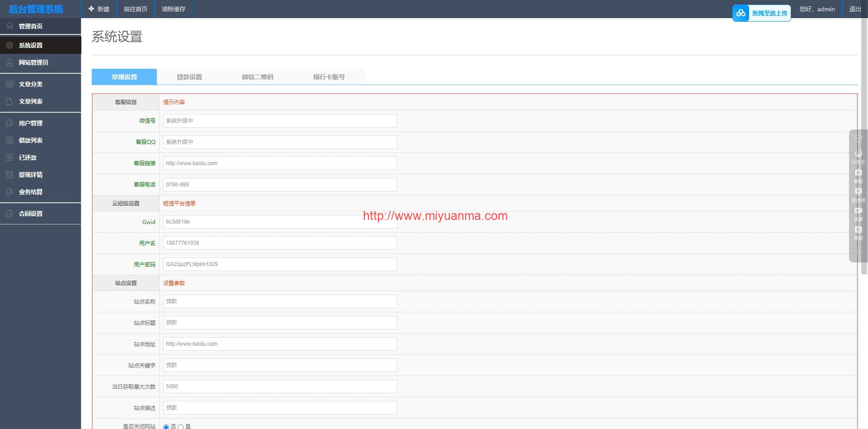Click the cloud upload icon 拖拽至此上传
The image size is (868, 429).
point(741,13)
